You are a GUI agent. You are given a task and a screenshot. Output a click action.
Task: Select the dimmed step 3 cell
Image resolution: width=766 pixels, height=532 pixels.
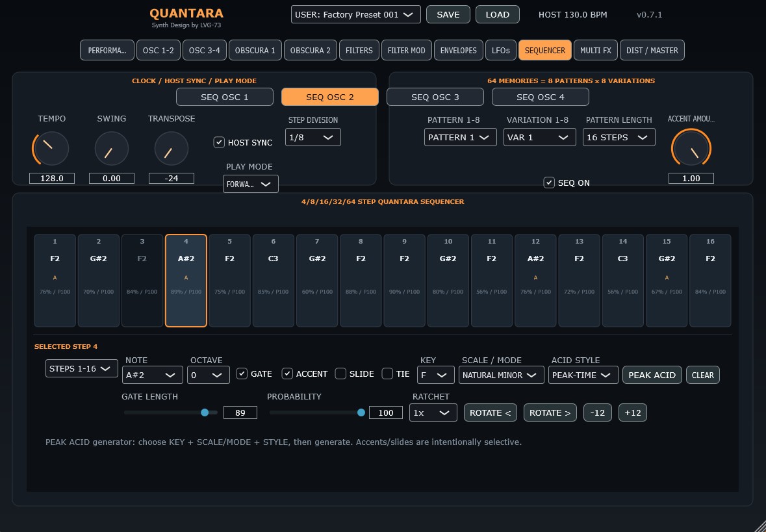[x=142, y=281]
